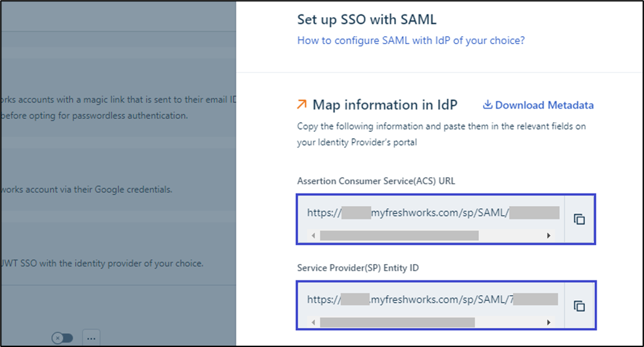The height and width of the screenshot is (347, 644).
Task: Click the Download Metadata link text
Action: click(x=544, y=105)
